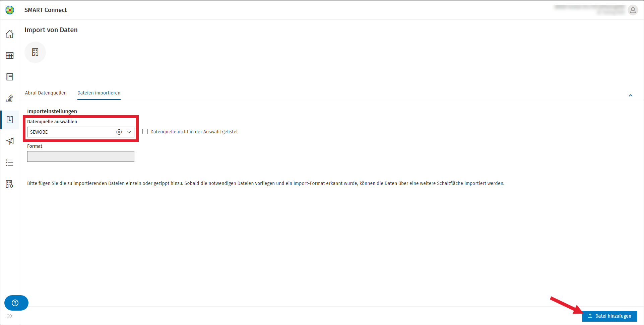Viewport: 644px width, 325px height.
Task: Select the data import download sidebar icon
Action: [10, 120]
